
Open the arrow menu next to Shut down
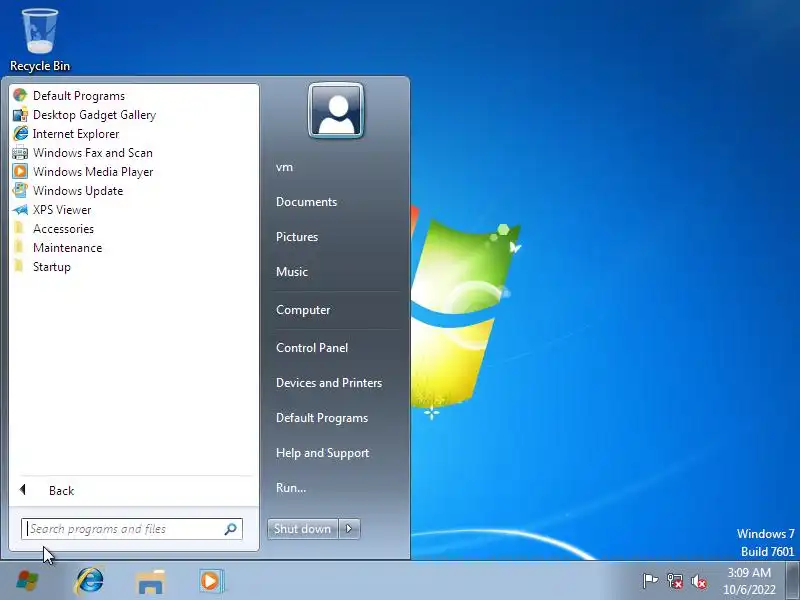[x=349, y=529]
